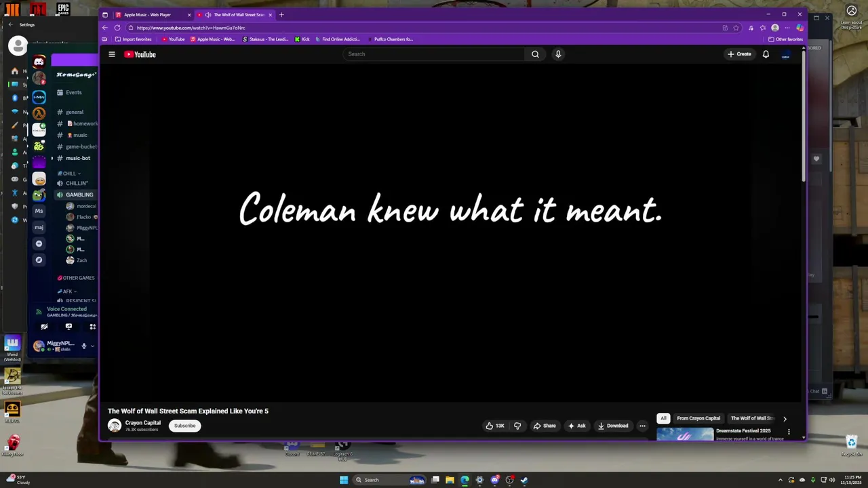
Task: Focus the YouTube search box
Action: coord(434,54)
